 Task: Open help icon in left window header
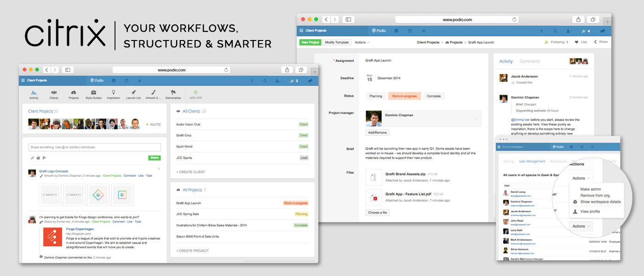(252, 80)
